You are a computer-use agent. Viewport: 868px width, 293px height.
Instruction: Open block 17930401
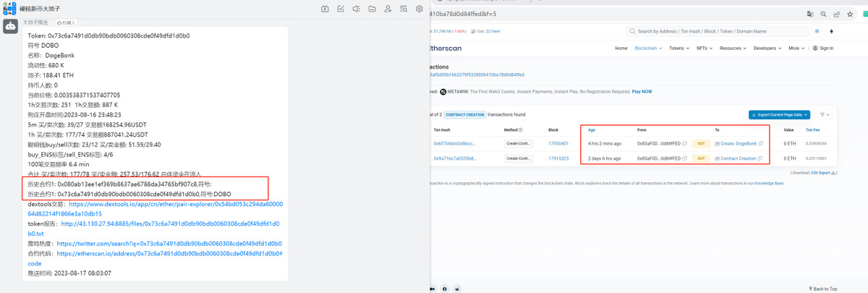pos(558,144)
